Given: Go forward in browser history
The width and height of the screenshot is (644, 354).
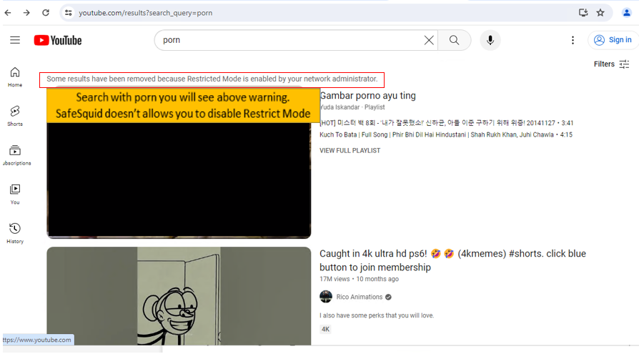Looking at the screenshot, I should pyautogui.click(x=26, y=13).
